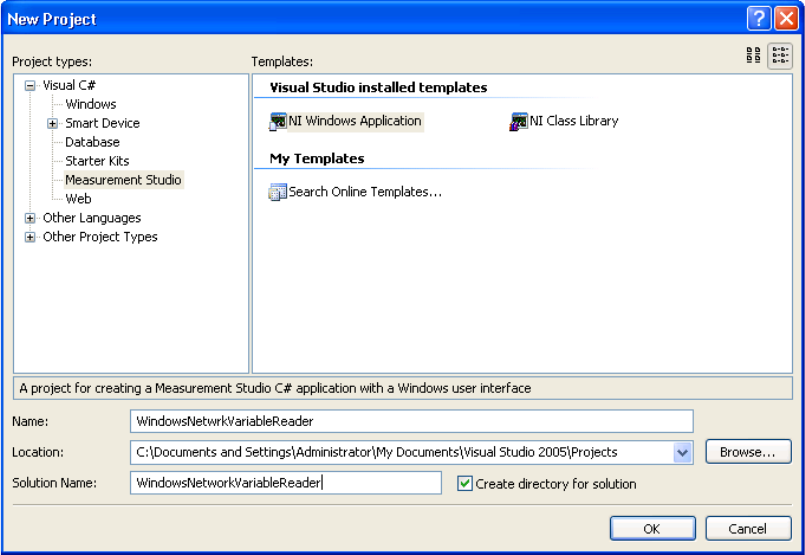Click the Cancel button
805x555 pixels.
748,529
